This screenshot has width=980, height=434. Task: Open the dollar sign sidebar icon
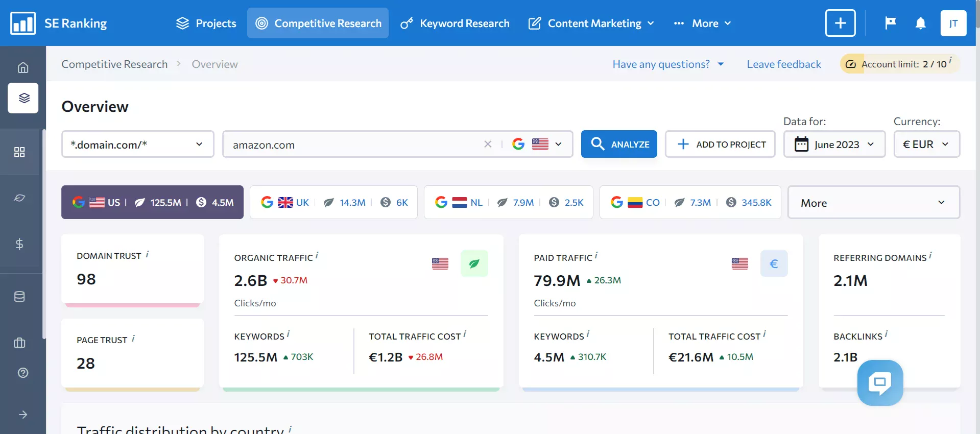19,244
